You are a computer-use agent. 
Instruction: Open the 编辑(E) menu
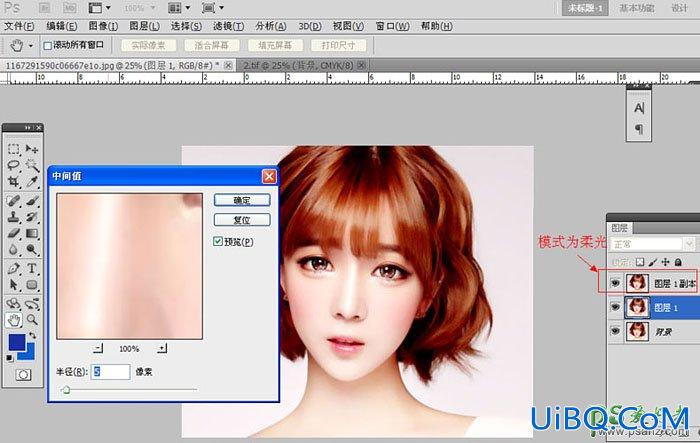62,26
